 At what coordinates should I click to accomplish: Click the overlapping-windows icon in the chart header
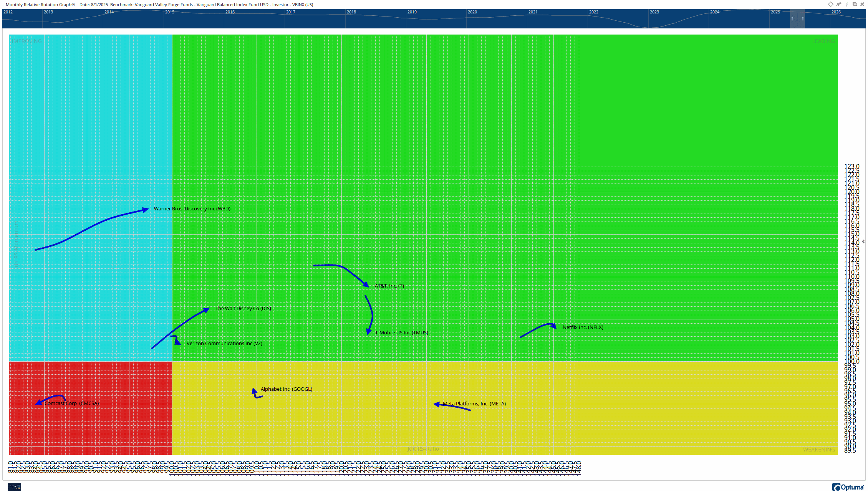[x=855, y=4]
